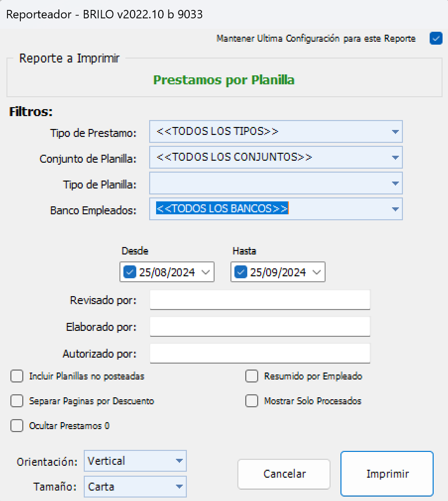448x501 pixels.
Task: Open the Tipo de Prestamo dropdown
Action: (x=395, y=131)
